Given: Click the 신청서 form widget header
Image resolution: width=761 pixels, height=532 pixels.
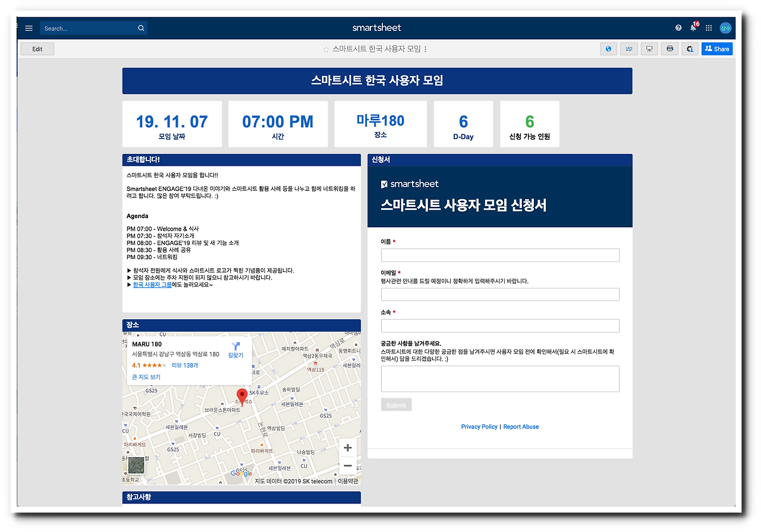Looking at the screenshot, I should [x=500, y=160].
